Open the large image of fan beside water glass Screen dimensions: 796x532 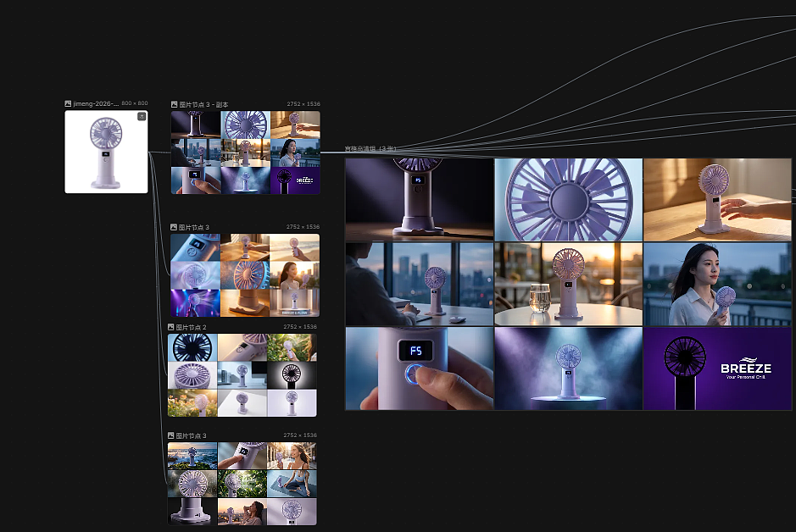pos(569,284)
